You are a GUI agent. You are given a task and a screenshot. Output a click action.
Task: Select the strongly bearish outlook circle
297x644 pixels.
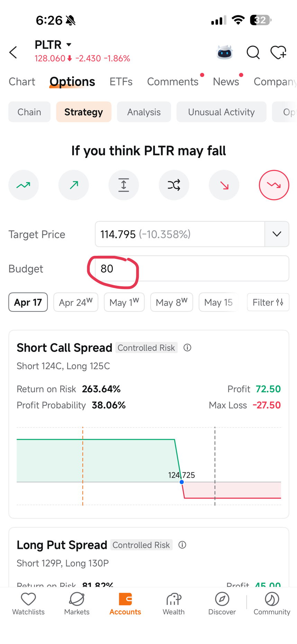point(274,185)
